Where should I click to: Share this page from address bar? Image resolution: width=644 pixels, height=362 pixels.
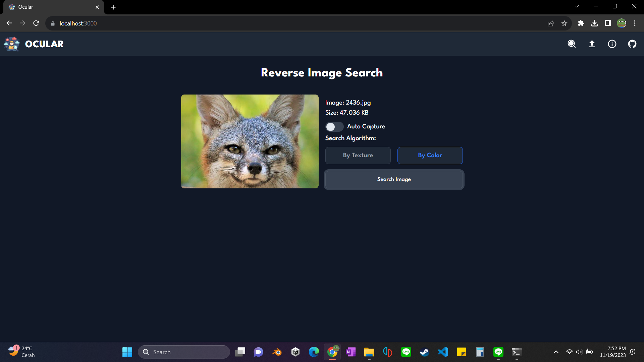tap(551, 23)
